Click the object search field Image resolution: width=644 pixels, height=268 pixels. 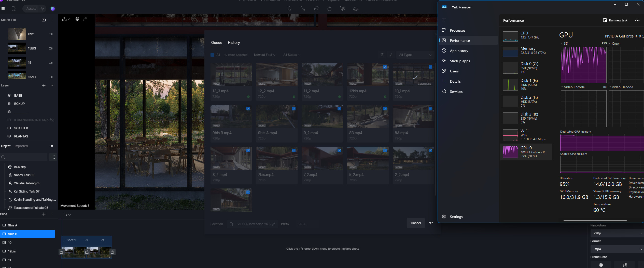click(24, 157)
